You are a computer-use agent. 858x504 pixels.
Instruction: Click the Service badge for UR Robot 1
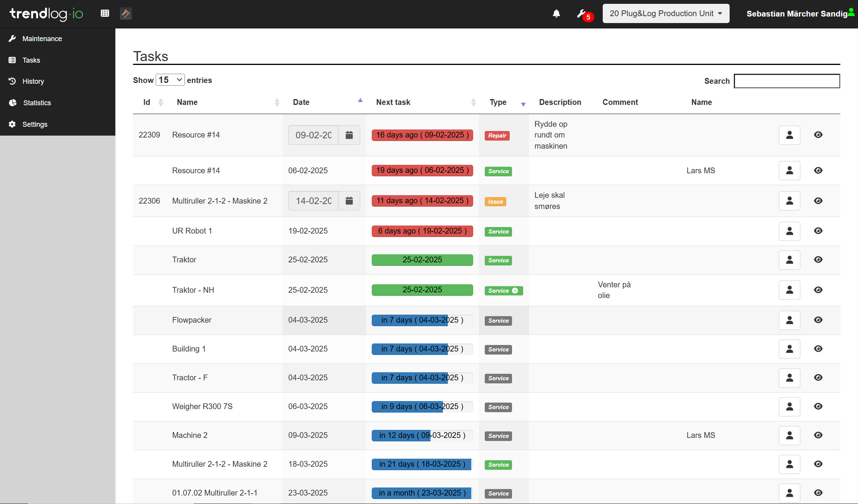498,232
